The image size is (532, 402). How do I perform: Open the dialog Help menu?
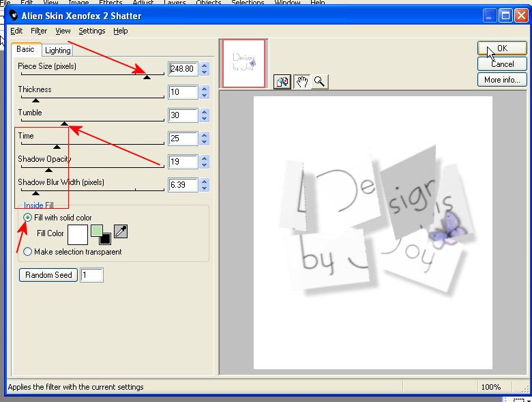[121, 31]
